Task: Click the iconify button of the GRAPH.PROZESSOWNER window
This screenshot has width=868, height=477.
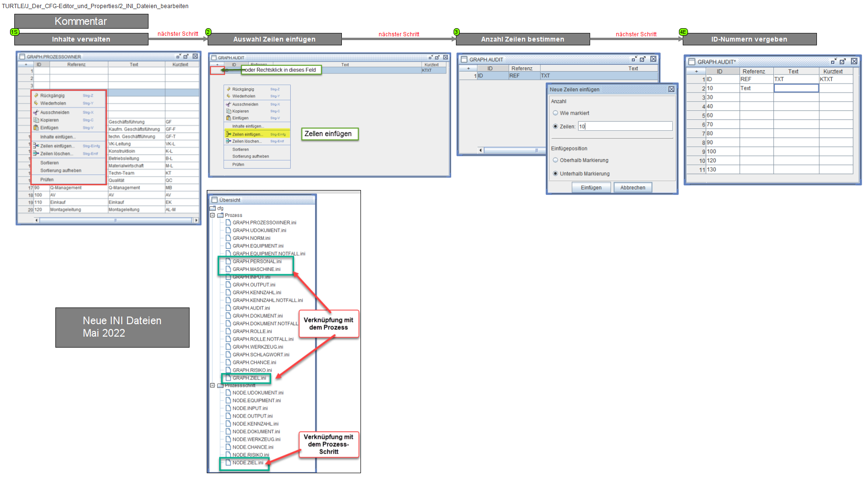Action: (x=179, y=56)
